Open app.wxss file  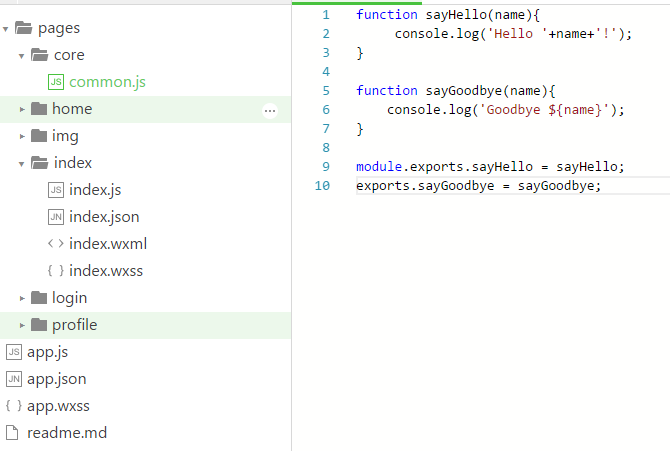click(58, 406)
